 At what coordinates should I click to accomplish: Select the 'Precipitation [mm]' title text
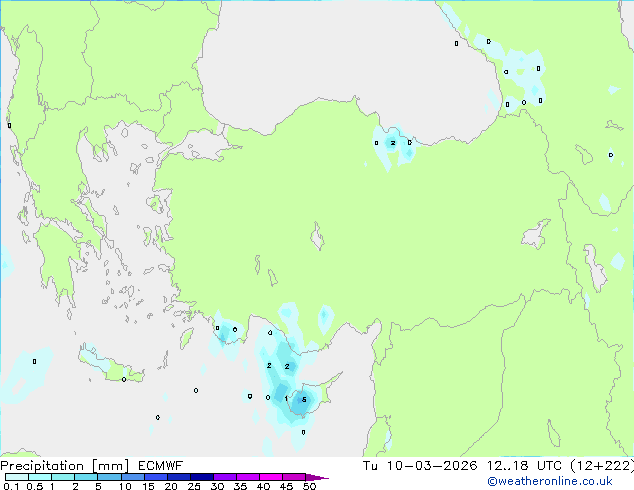pos(65,466)
